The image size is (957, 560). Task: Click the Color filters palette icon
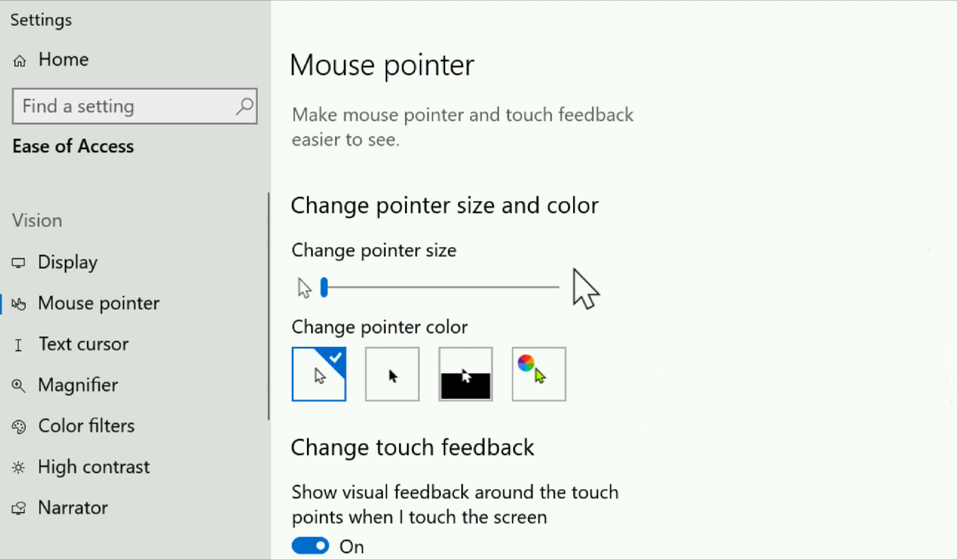point(19,426)
